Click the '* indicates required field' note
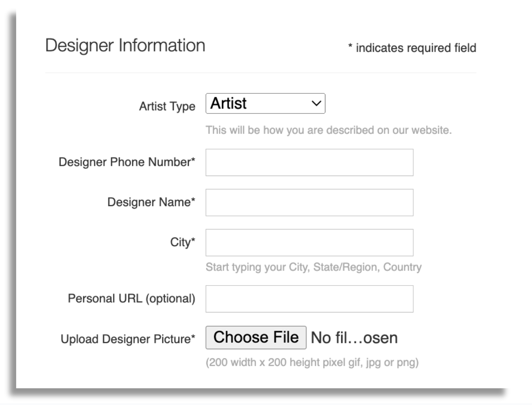The height and width of the screenshot is (405, 532). pos(412,48)
